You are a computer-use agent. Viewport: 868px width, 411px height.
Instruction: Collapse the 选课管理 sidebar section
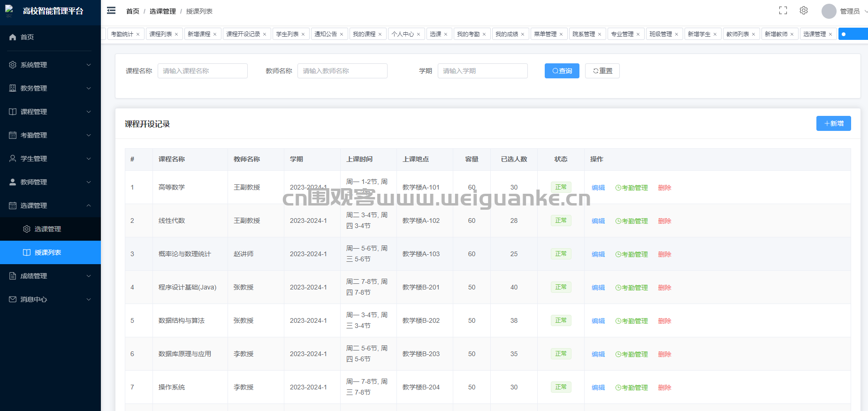pyautogui.click(x=50, y=205)
